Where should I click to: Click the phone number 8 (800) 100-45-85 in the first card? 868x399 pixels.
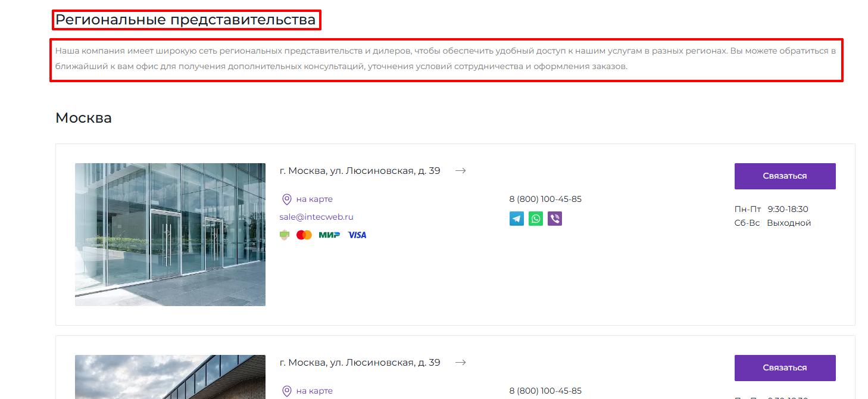545,199
